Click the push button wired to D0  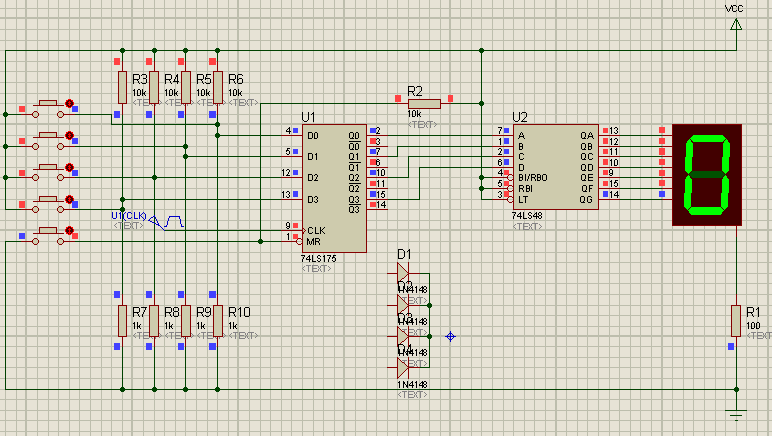pos(48,109)
